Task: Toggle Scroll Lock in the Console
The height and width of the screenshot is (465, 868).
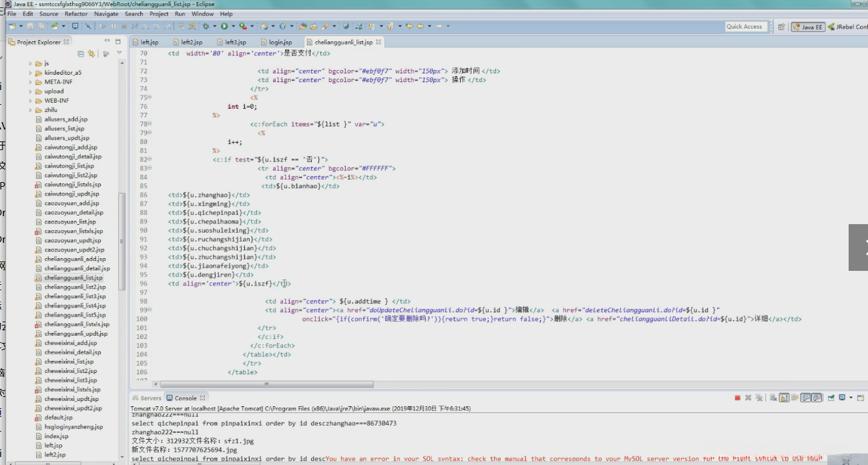Action: (784, 398)
